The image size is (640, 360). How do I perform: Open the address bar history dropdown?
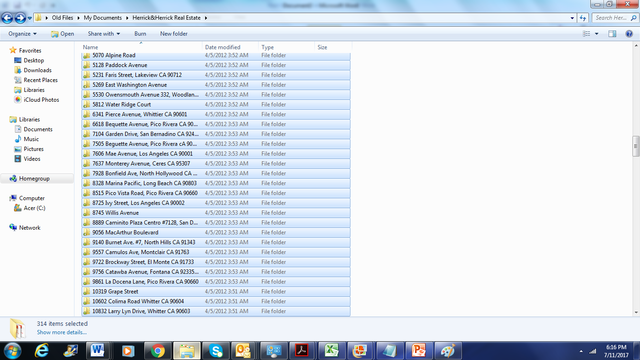(x=572, y=18)
